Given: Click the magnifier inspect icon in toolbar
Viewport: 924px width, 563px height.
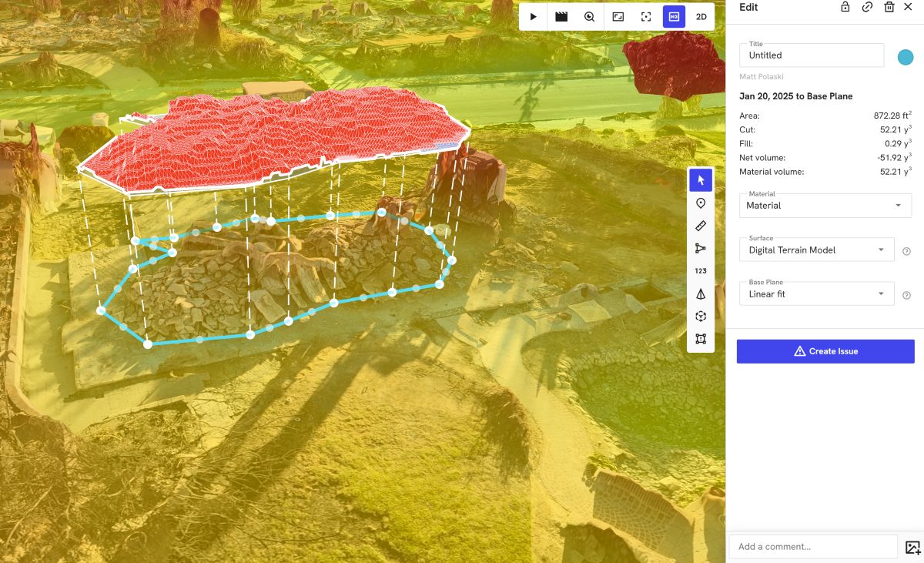Looking at the screenshot, I should coord(589,16).
